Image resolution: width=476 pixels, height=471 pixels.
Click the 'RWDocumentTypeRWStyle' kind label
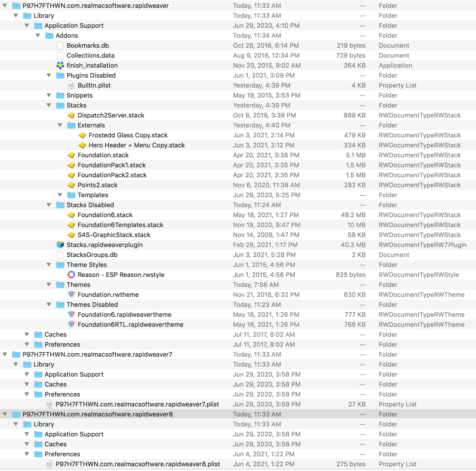tap(419, 275)
